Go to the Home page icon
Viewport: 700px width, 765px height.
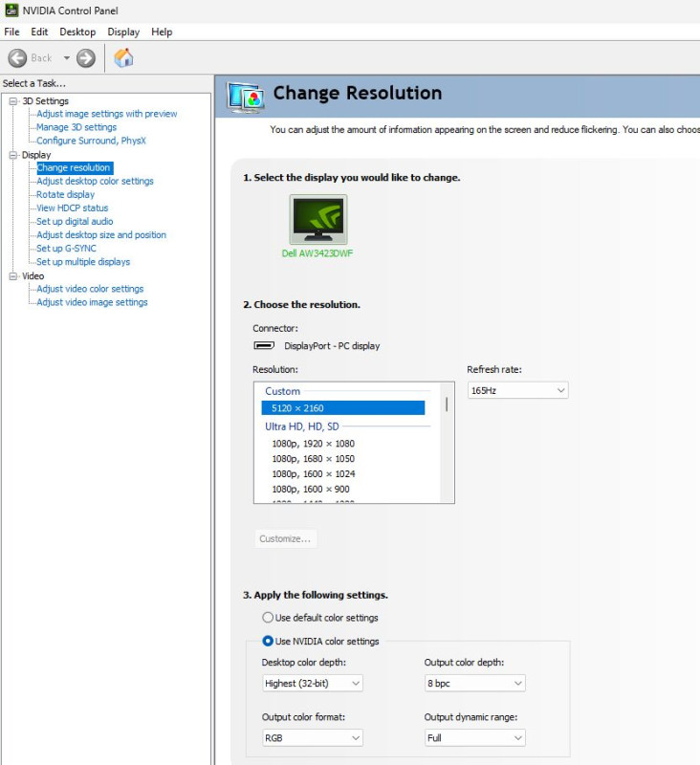[x=123, y=58]
